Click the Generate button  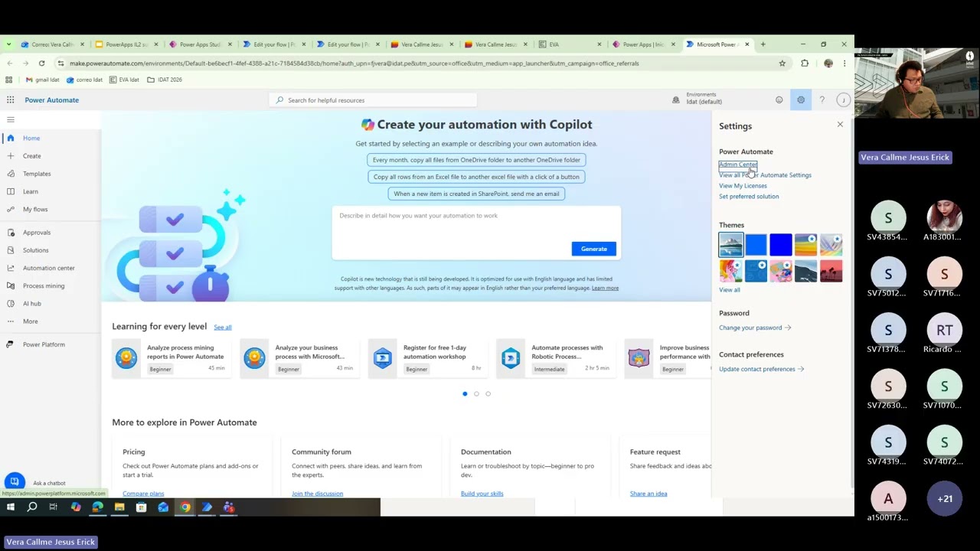point(593,249)
